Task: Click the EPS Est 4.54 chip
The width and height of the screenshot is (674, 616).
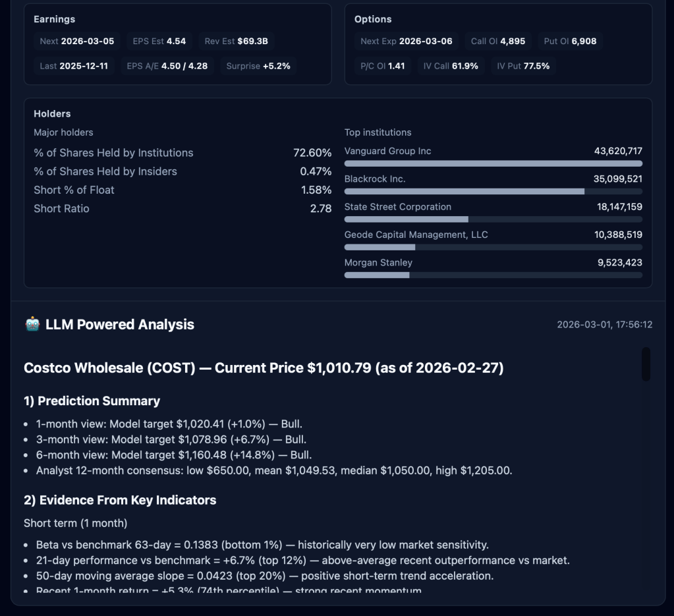Action: pyautogui.click(x=159, y=42)
